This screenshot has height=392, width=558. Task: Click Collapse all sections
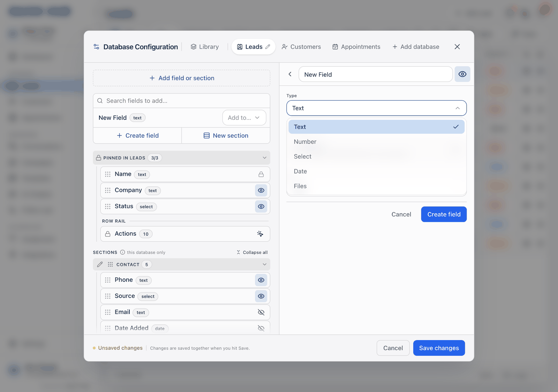coord(252,252)
